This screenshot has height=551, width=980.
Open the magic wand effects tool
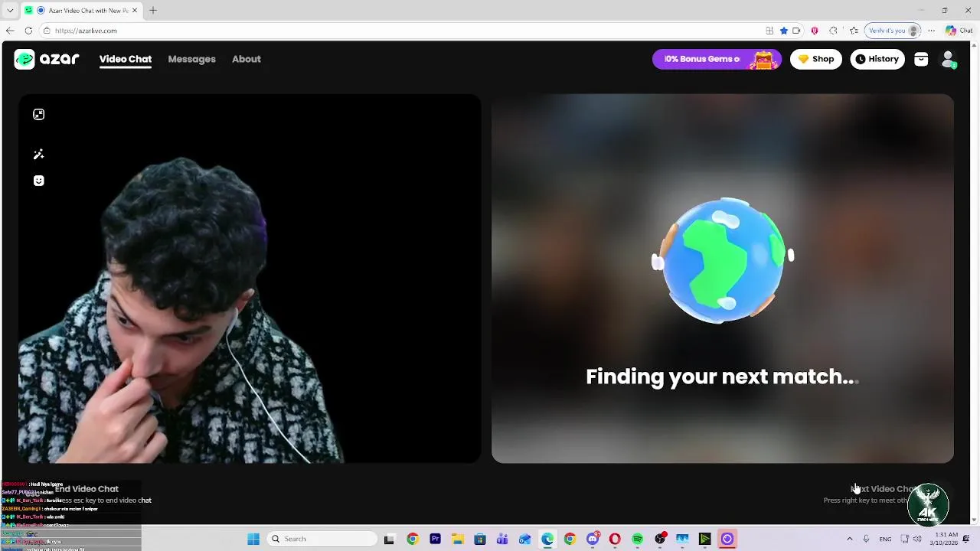click(39, 155)
